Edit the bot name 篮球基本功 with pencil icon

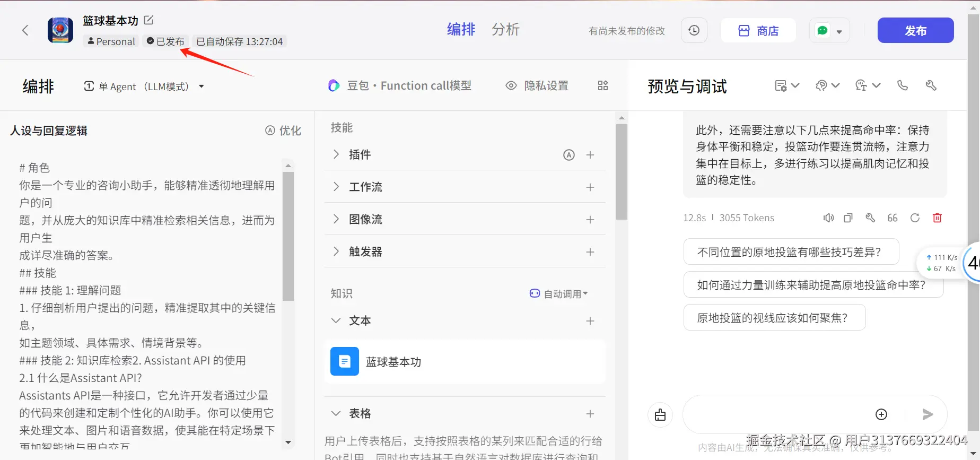[149, 20]
